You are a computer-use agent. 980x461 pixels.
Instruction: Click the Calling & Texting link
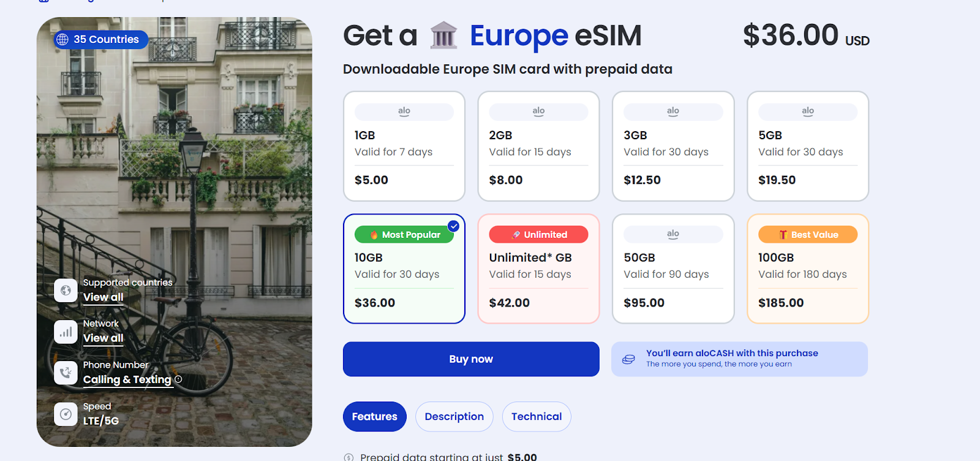coord(127,380)
